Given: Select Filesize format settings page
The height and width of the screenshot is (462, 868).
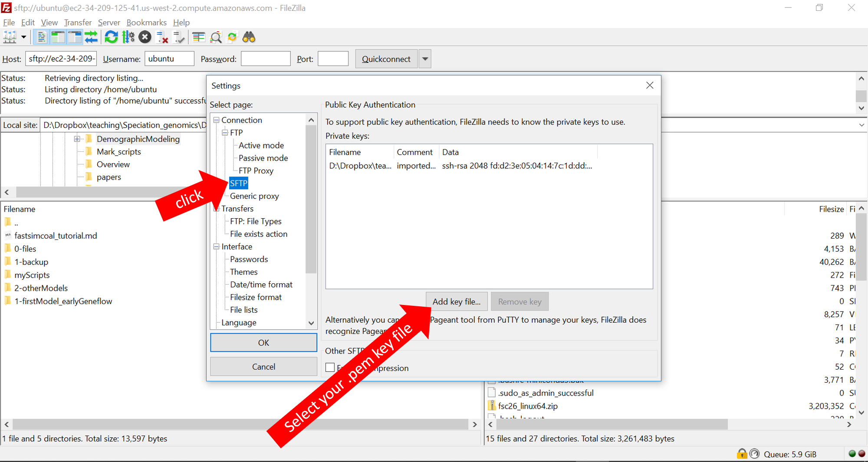Looking at the screenshot, I should point(256,297).
